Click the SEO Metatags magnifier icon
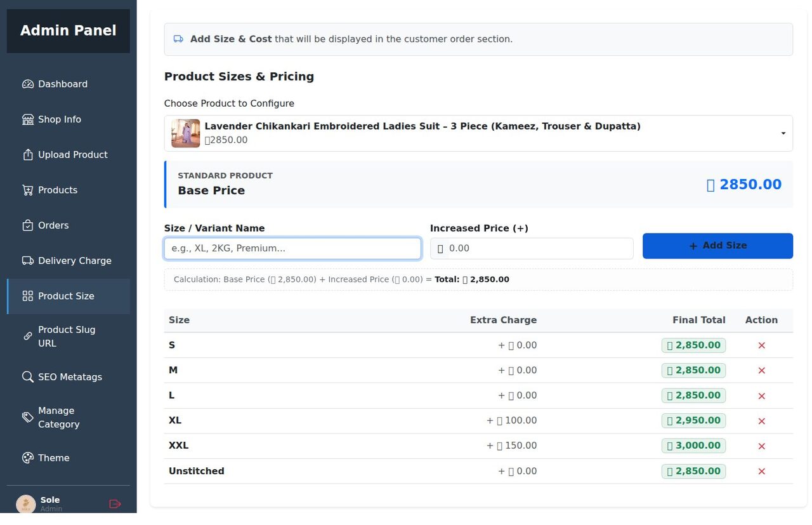 [27, 377]
